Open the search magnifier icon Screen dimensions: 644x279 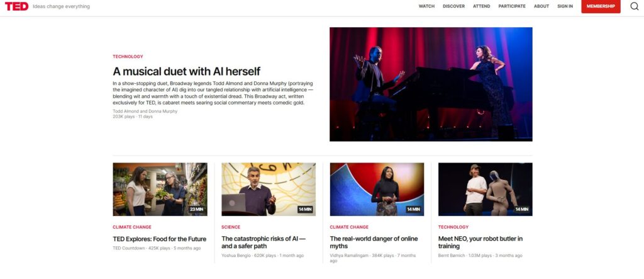[x=634, y=6]
